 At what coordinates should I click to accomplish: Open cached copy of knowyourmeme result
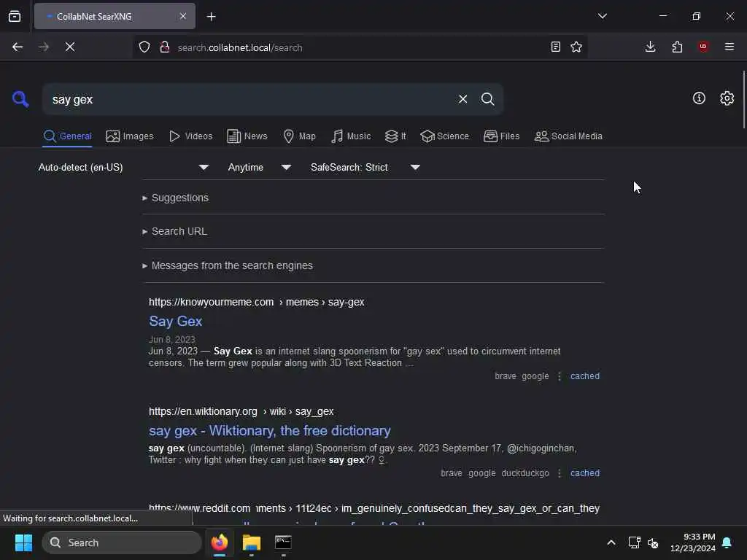pyautogui.click(x=584, y=376)
